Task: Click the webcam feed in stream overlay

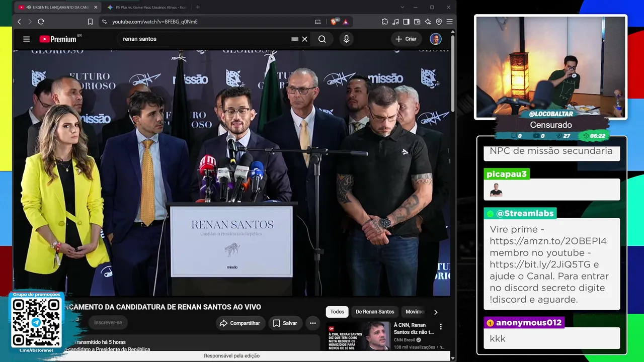Action: pyautogui.click(x=551, y=67)
